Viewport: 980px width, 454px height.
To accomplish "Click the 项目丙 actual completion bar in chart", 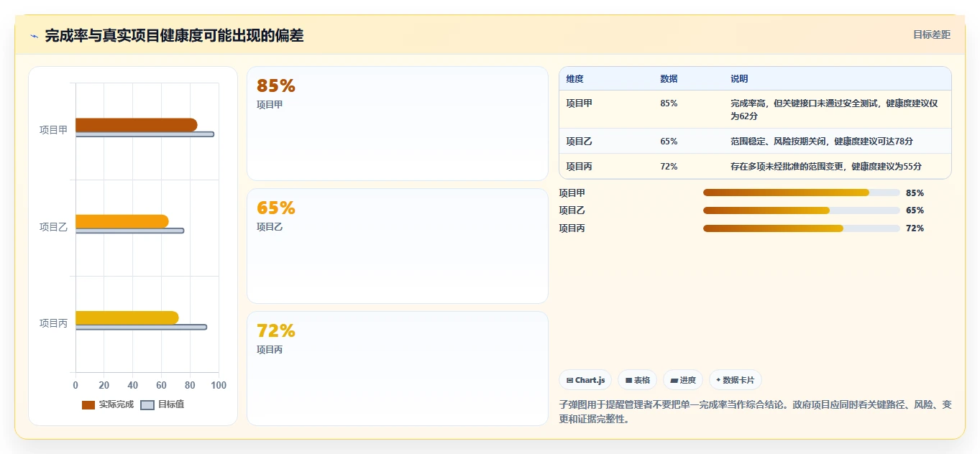I will tap(127, 318).
